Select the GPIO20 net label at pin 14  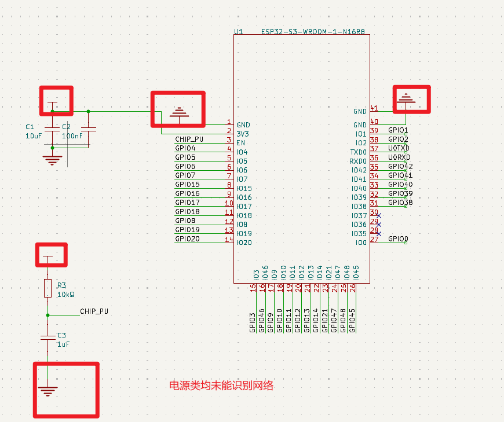(187, 239)
